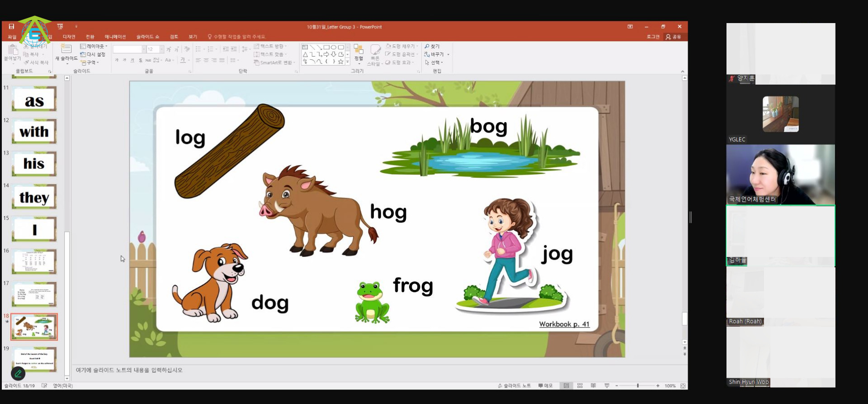Click the green annotation pencil button
The height and width of the screenshot is (404, 868).
coord(18,374)
